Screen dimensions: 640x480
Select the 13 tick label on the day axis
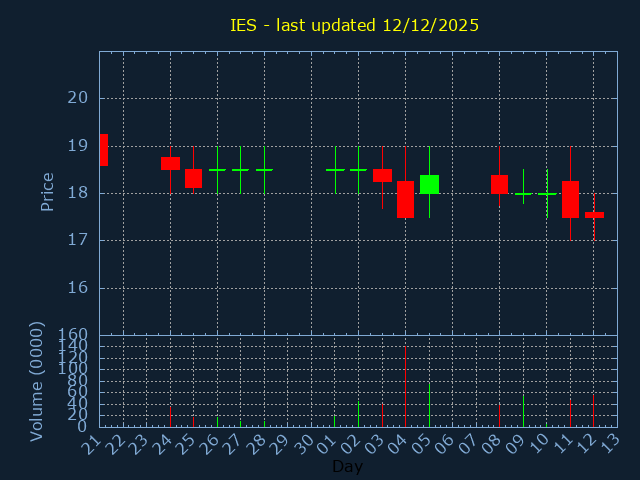coord(608,441)
